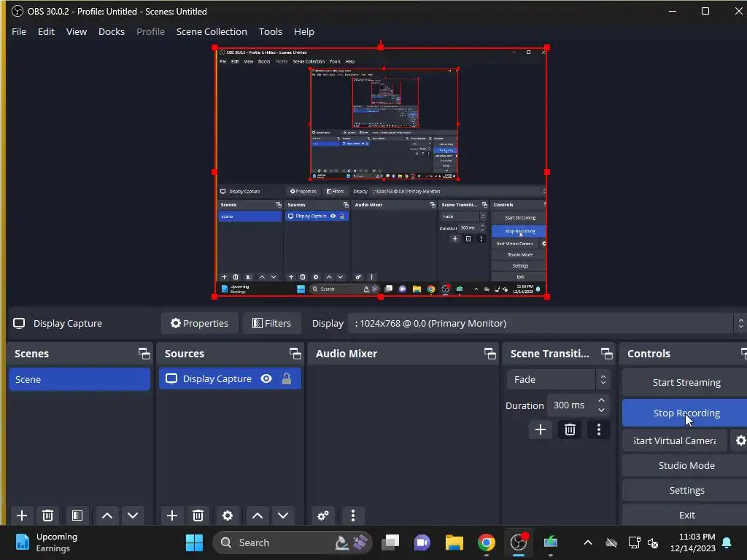Open the Fade transition dropdown
This screenshot has width=747, height=560.
tap(558, 379)
